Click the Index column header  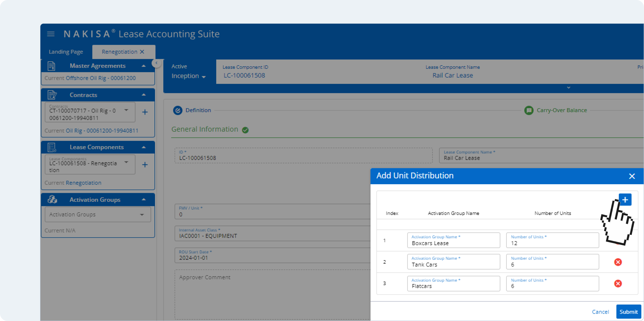(392, 213)
